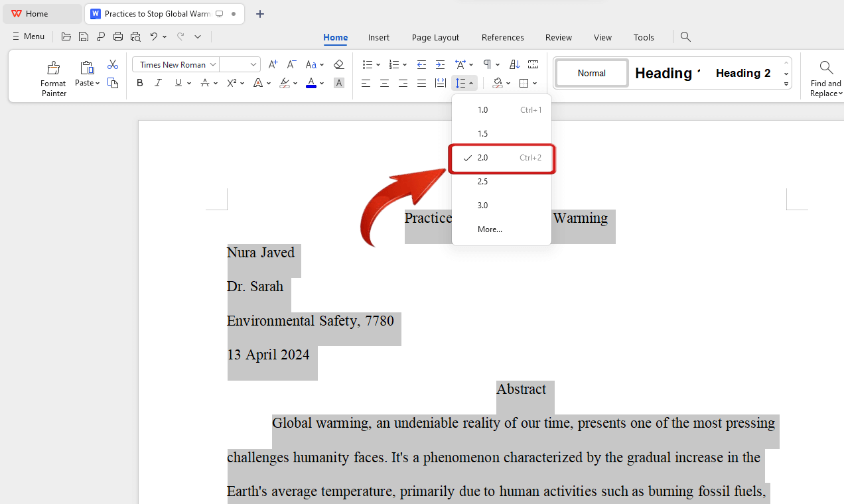Image resolution: width=844 pixels, height=504 pixels.
Task: Expand the styles gallery more arrow
Action: (786, 84)
